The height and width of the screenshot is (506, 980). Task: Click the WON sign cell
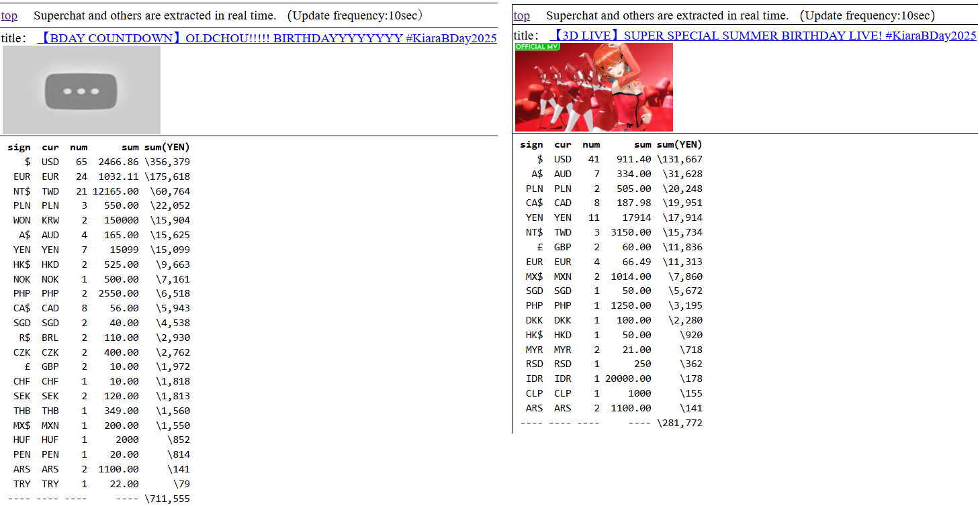pyautogui.click(x=21, y=220)
